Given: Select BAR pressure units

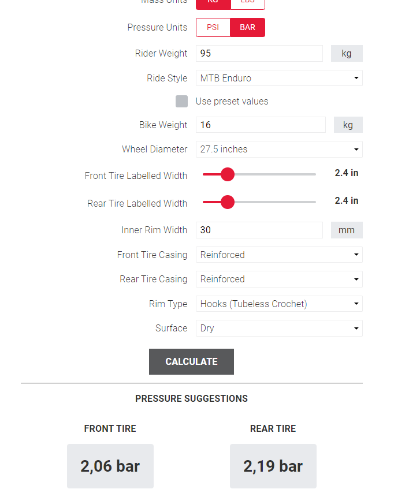Looking at the screenshot, I should [x=247, y=28].
